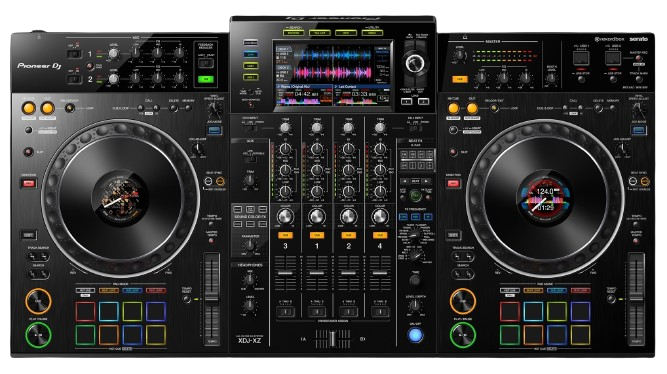This screenshot has width=667, height=374.
Task: Tap the right deck purple top-right pad
Action: tap(580, 311)
